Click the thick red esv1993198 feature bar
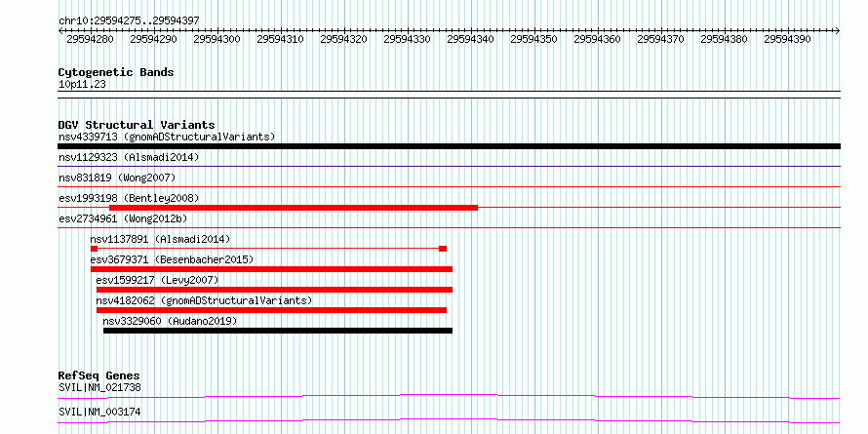This screenshot has width=868, height=434. point(294,208)
